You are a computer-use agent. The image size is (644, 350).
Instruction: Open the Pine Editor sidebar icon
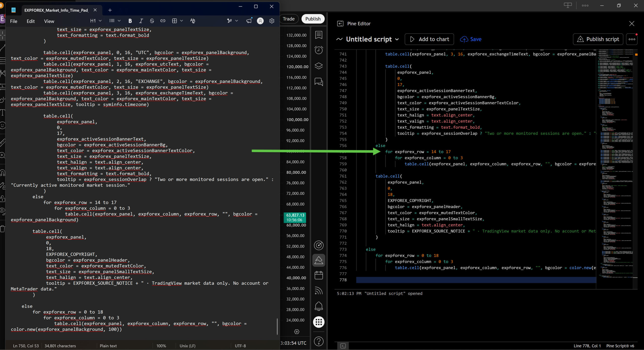click(319, 260)
